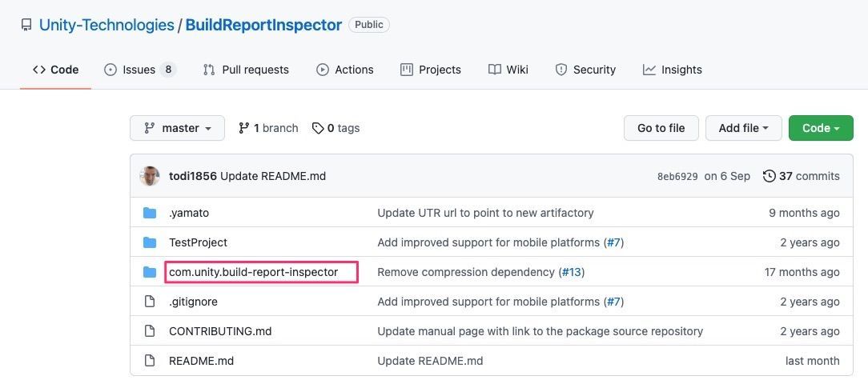Click the Pull requests merge icon
868x384 pixels.
tap(209, 70)
